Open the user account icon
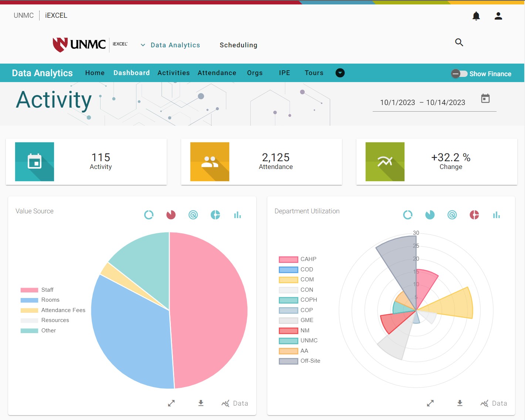Screen dimensions: 525x420 (498, 16)
